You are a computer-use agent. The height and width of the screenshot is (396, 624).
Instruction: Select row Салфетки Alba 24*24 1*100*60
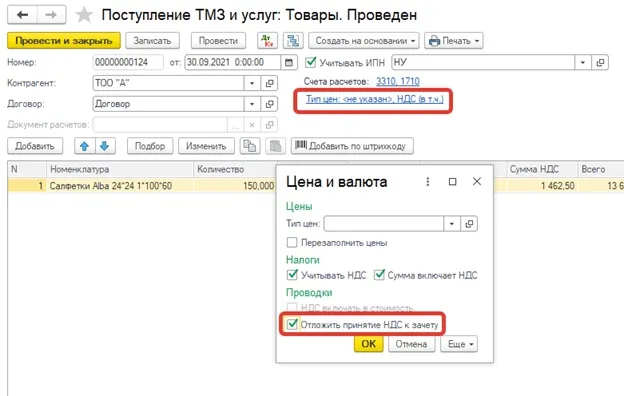point(111,185)
